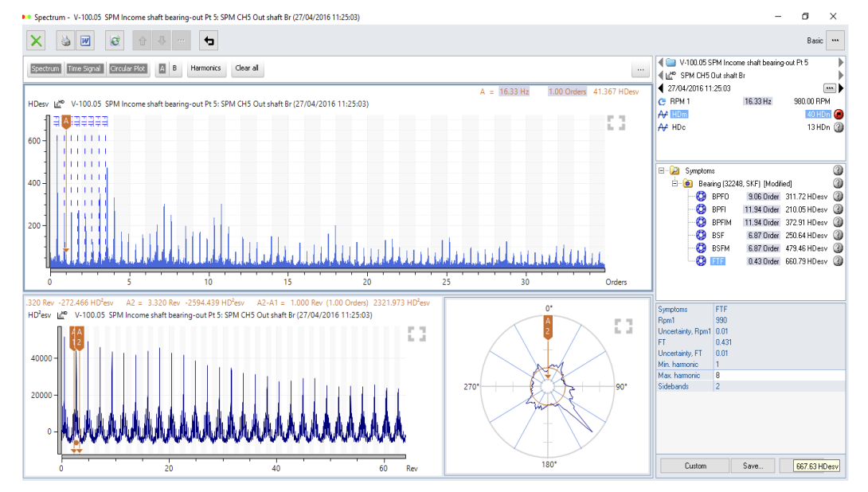Click the red alarm icon beside HDm
The image size is (868, 492).
pyautogui.click(x=839, y=114)
